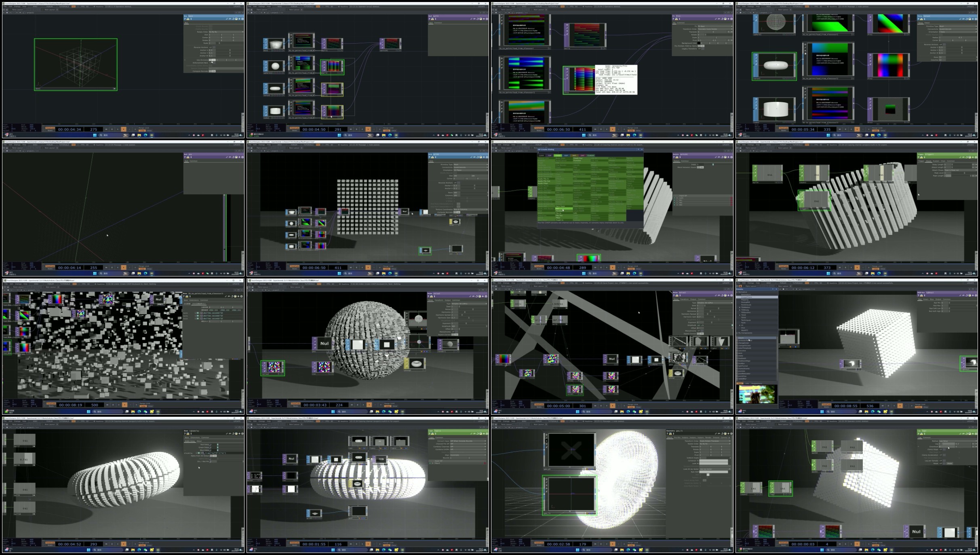Click info icon in switch1 parameter header

680,157
